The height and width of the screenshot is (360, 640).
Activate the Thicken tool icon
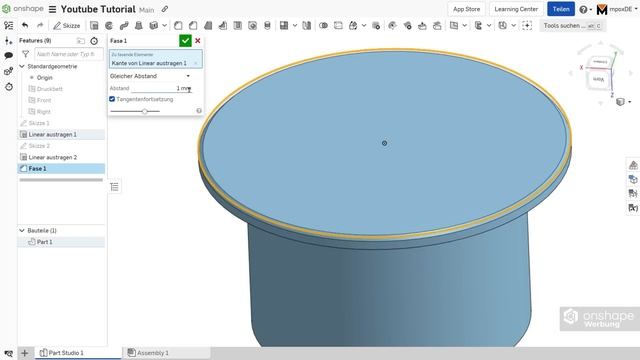[x=153, y=26]
